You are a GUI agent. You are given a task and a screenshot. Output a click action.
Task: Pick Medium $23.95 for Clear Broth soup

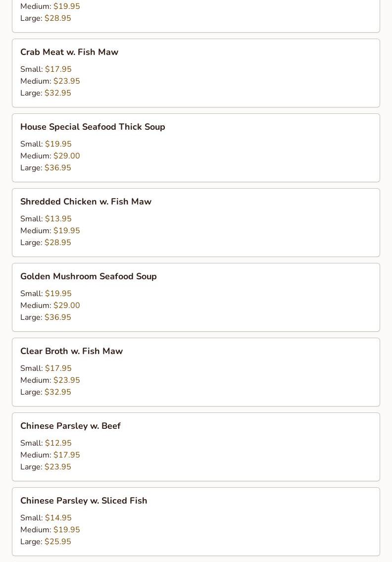point(50,380)
